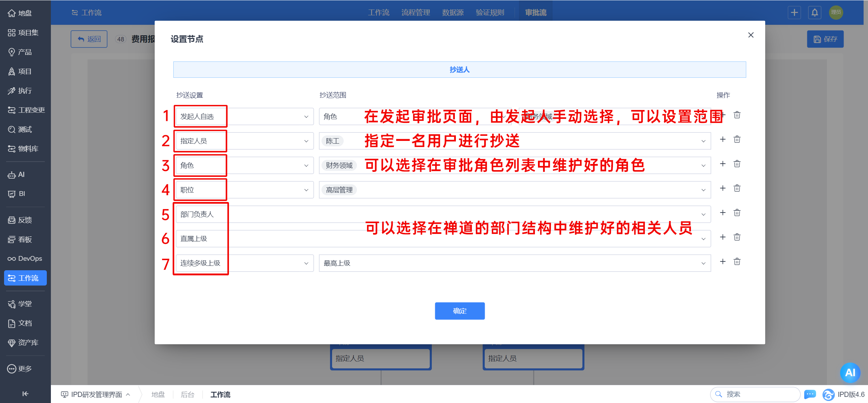Viewport: 868px width, 403px height.
Task: Open the 职位 setting dropdown
Action: [x=244, y=190]
